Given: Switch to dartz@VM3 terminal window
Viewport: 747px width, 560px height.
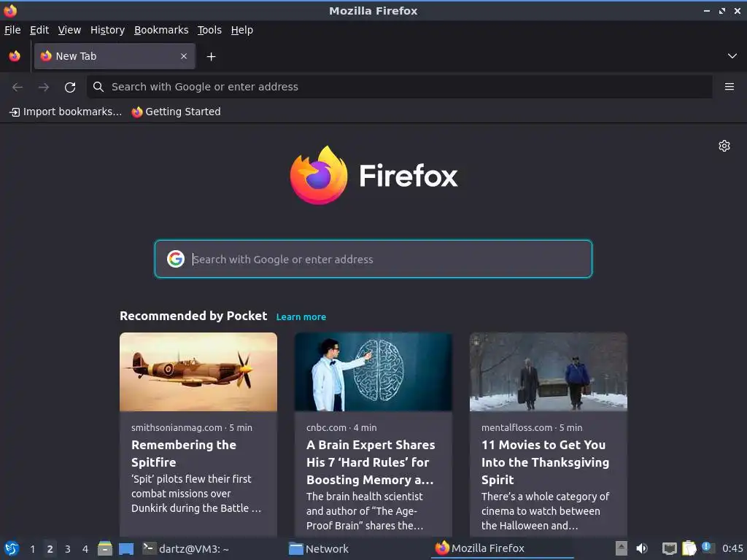Looking at the screenshot, I should coord(186,549).
